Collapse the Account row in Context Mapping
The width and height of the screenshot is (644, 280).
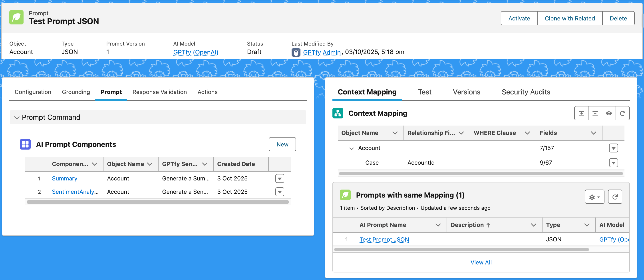(x=351, y=148)
